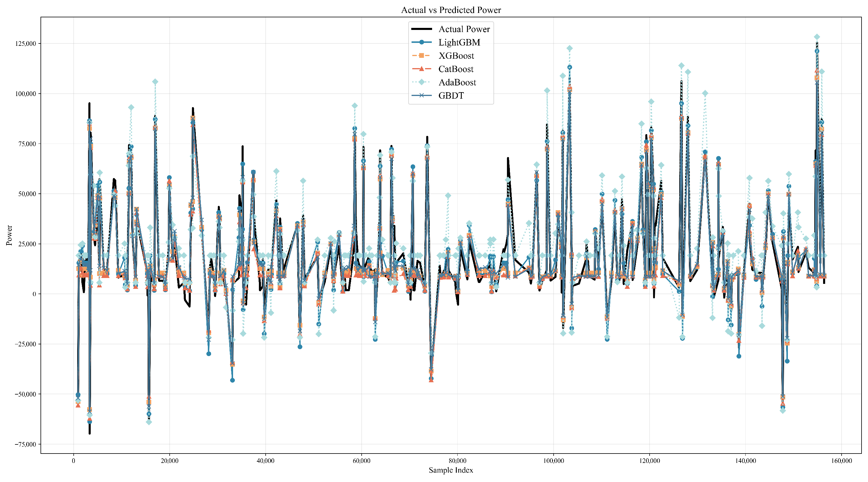Click the GBDT legend text

click(451, 96)
